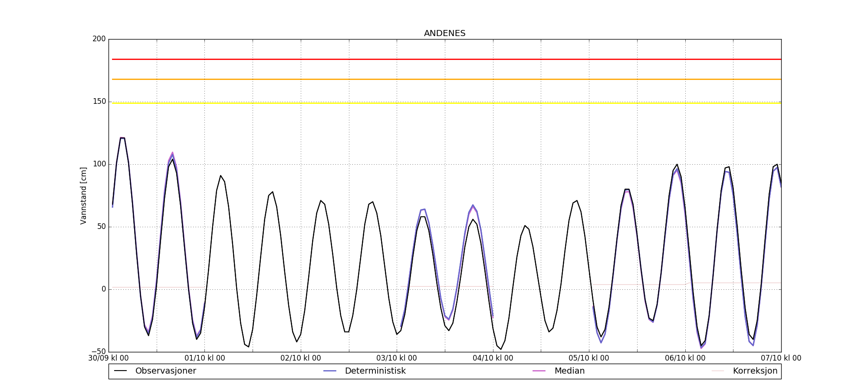Viewport: 868px width, 391px height.
Task: Click the 05/10 kl 00 date label
Action: (589, 358)
